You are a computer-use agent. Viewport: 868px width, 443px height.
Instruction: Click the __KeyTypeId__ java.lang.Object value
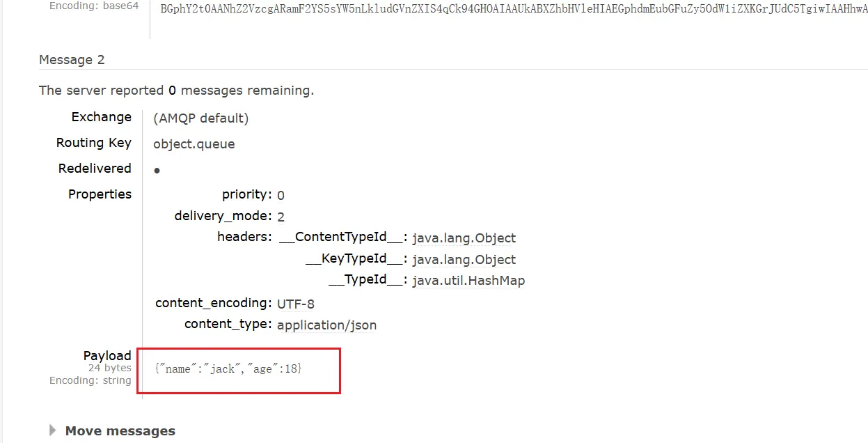click(x=464, y=260)
